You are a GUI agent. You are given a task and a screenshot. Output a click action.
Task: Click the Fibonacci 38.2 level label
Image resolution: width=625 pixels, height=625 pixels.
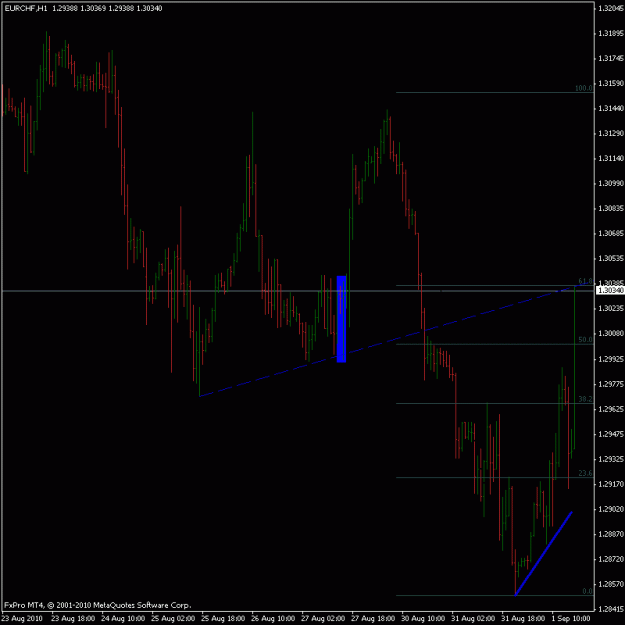point(585,399)
